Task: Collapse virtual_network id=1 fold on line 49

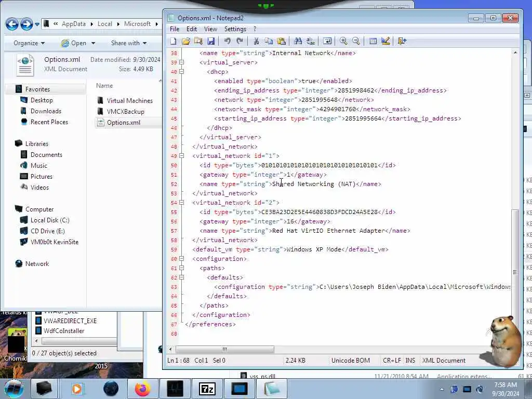Action: 181,156
